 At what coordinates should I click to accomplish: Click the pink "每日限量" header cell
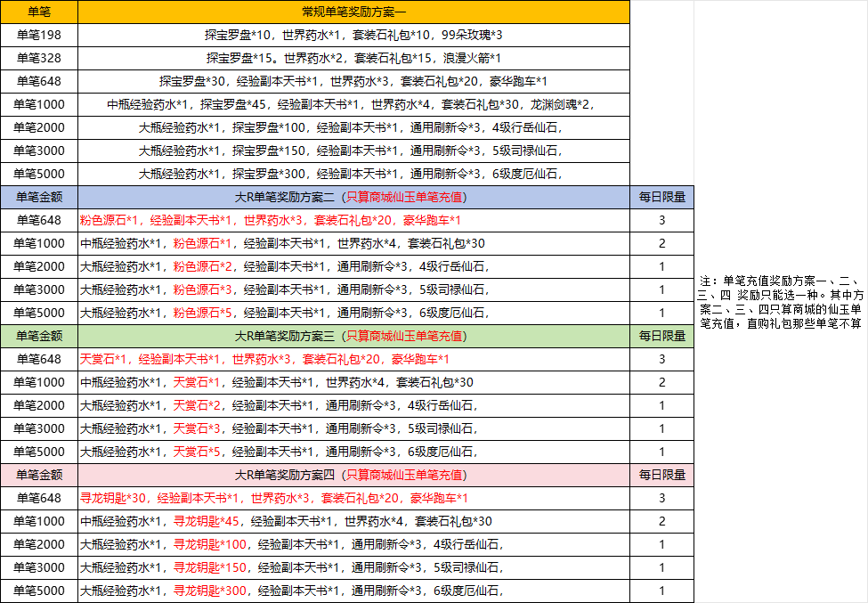pyautogui.click(x=661, y=475)
